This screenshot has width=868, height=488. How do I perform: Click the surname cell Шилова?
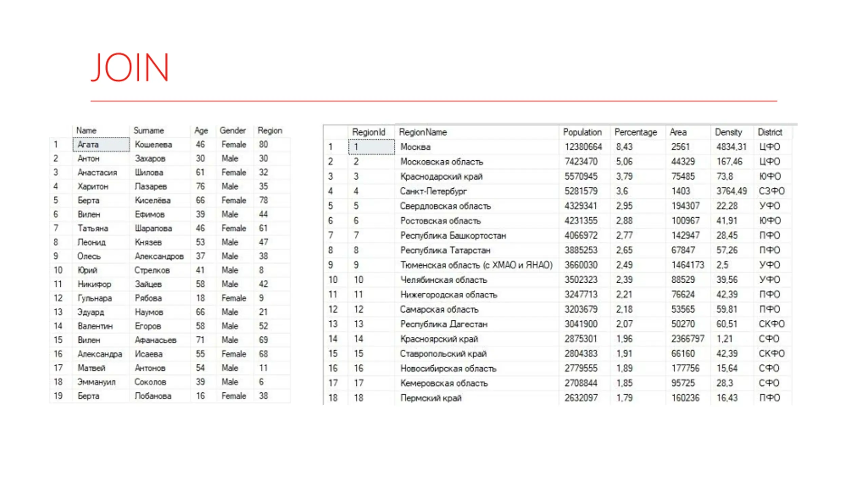tap(149, 172)
